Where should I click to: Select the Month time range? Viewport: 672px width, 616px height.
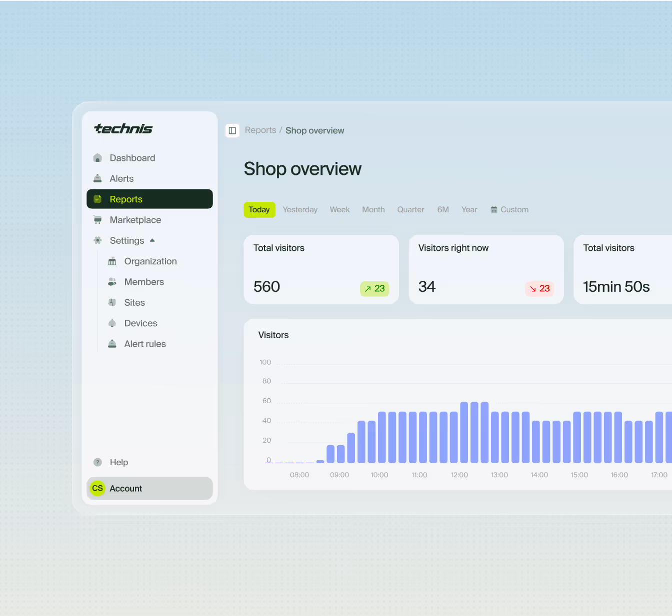point(373,209)
